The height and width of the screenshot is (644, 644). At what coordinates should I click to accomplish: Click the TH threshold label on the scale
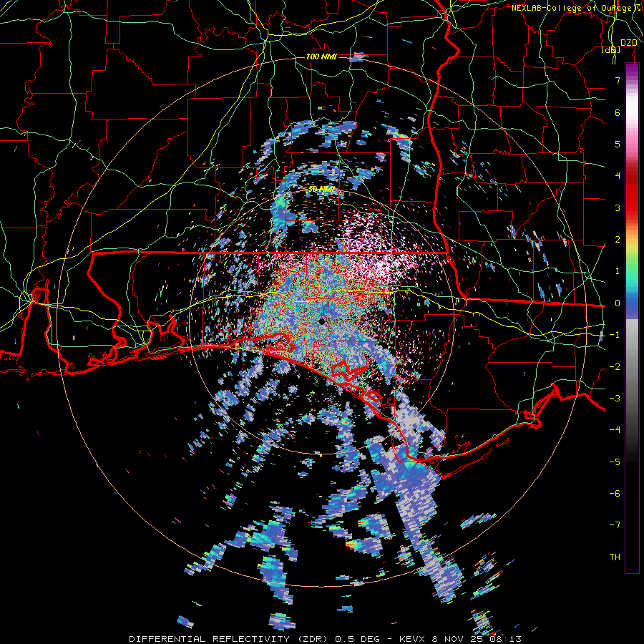[615, 557]
